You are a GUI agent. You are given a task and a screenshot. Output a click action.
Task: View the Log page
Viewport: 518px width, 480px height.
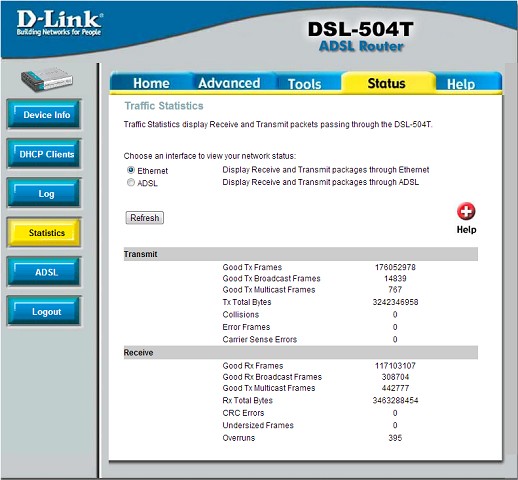pyautogui.click(x=44, y=193)
